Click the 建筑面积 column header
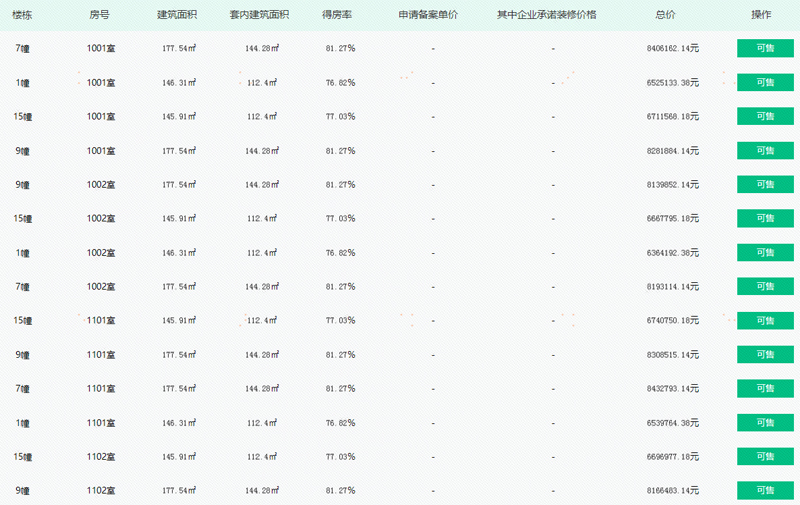This screenshot has height=505, width=800. 177,15
